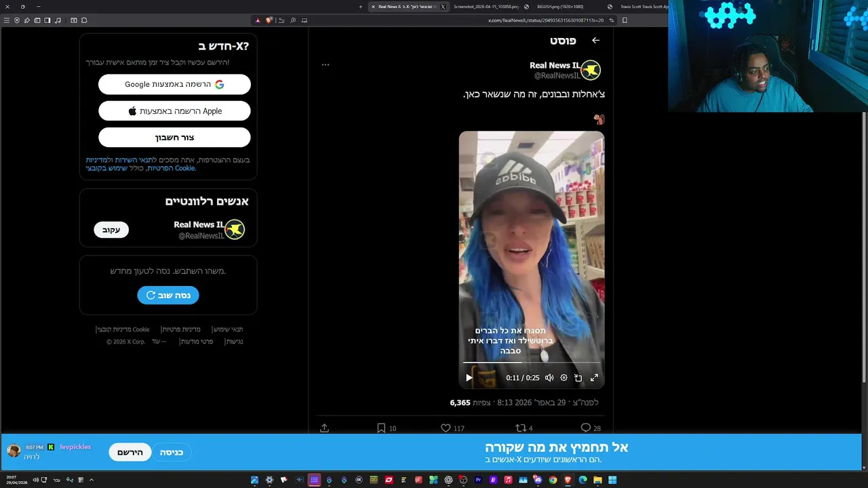868x488 pixels.
Task: Open Google Chrome from the taskbar
Action: [x=553, y=480]
